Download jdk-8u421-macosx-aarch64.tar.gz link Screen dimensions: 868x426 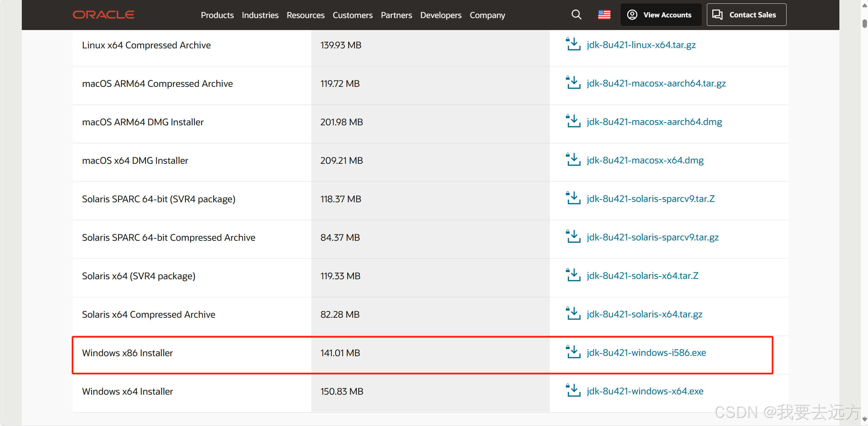pos(656,83)
